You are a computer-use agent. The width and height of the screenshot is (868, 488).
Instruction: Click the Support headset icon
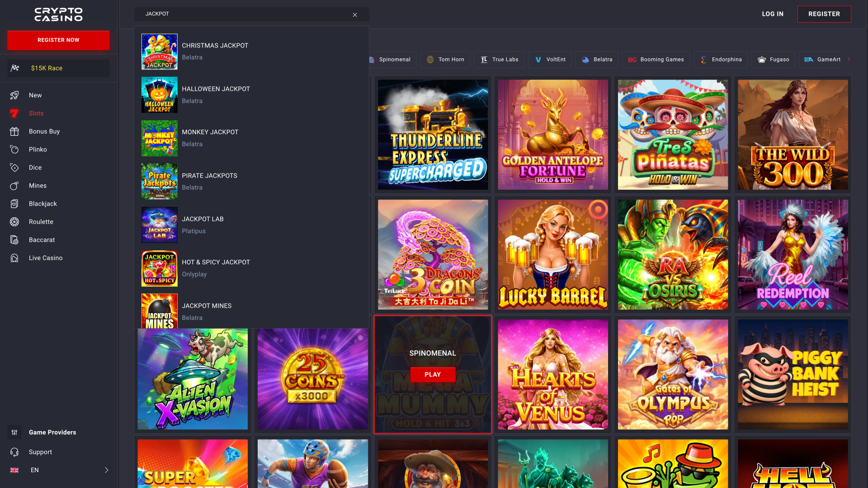click(14, 452)
